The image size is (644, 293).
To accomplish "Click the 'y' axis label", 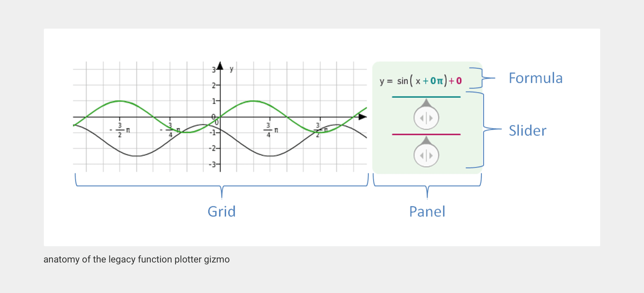I will pyautogui.click(x=231, y=69).
